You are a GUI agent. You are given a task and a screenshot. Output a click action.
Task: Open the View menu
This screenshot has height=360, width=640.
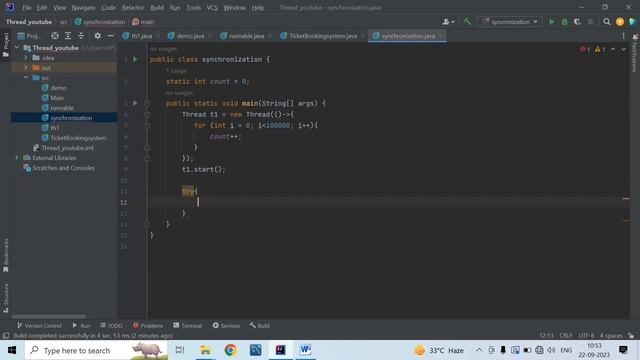click(x=60, y=8)
